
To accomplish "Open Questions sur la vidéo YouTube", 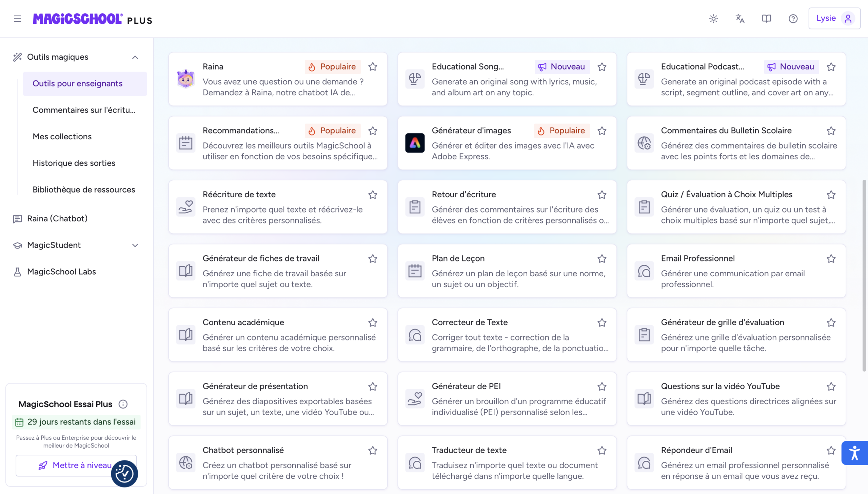I will pyautogui.click(x=736, y=399).
